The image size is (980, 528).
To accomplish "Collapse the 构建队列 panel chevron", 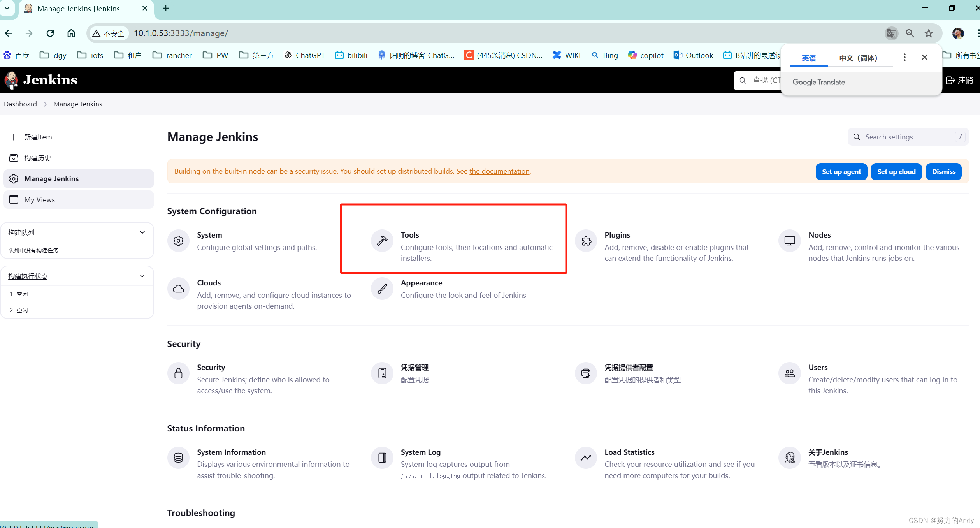I will click(142, 232).
